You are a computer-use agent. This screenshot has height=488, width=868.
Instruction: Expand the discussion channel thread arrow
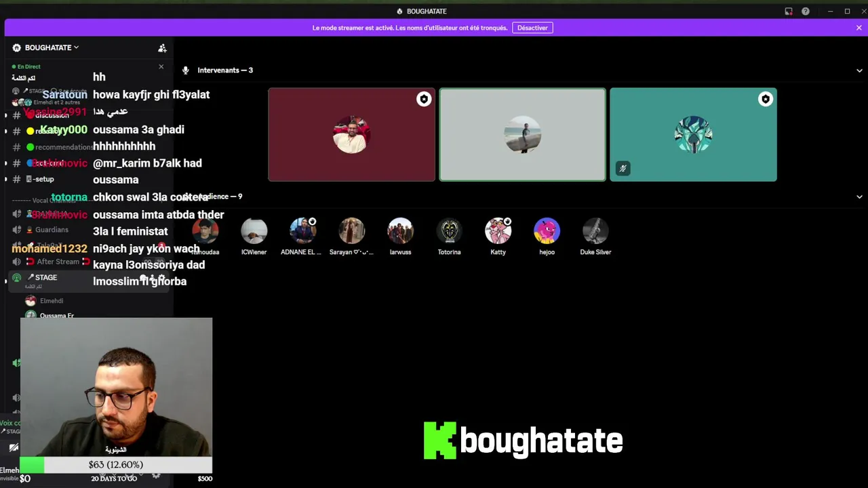[x=6, y=115]
